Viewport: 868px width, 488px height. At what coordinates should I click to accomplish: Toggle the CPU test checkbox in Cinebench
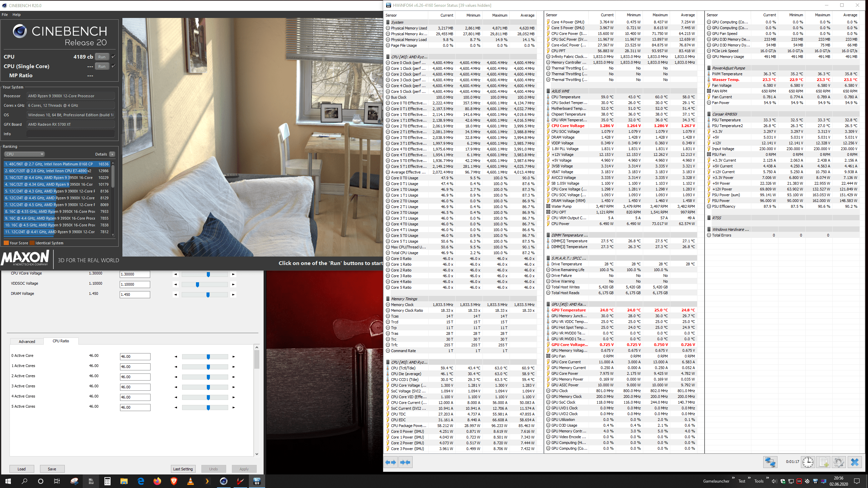click(114, 57)
